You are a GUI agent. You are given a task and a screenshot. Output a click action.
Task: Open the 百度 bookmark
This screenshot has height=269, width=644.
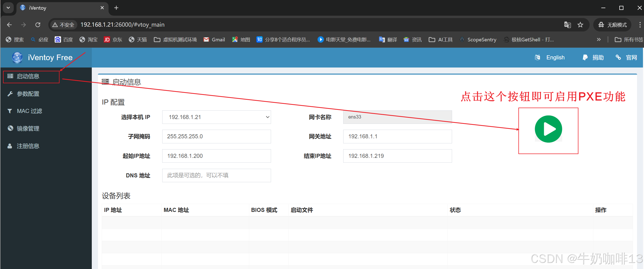tap(64, 40)
